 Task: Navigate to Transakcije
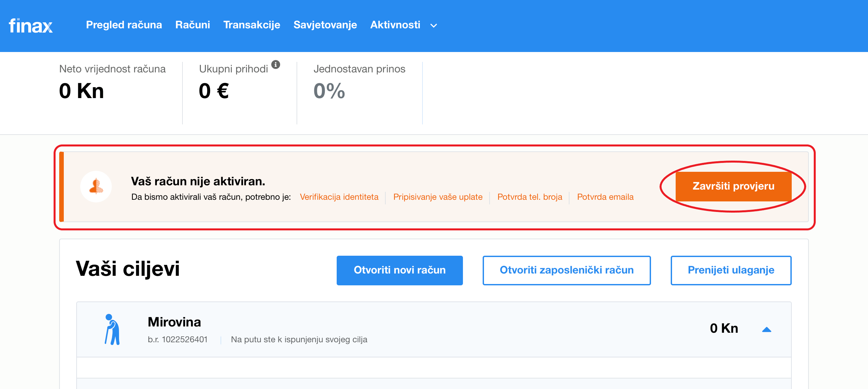coord(252,25)
